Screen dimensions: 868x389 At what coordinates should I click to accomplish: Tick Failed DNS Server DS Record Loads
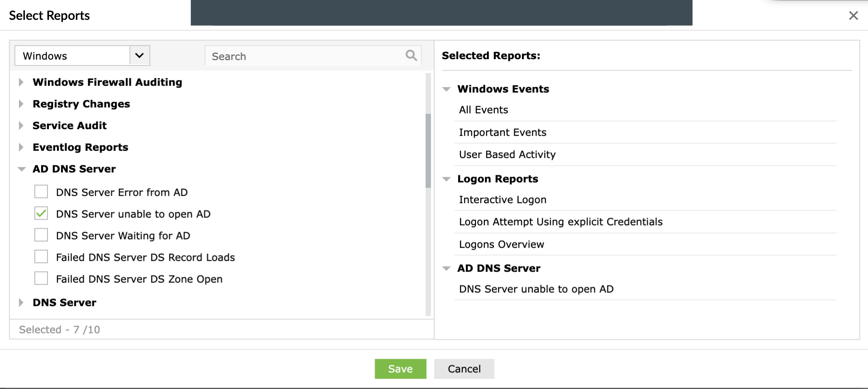tap(41, 257)
